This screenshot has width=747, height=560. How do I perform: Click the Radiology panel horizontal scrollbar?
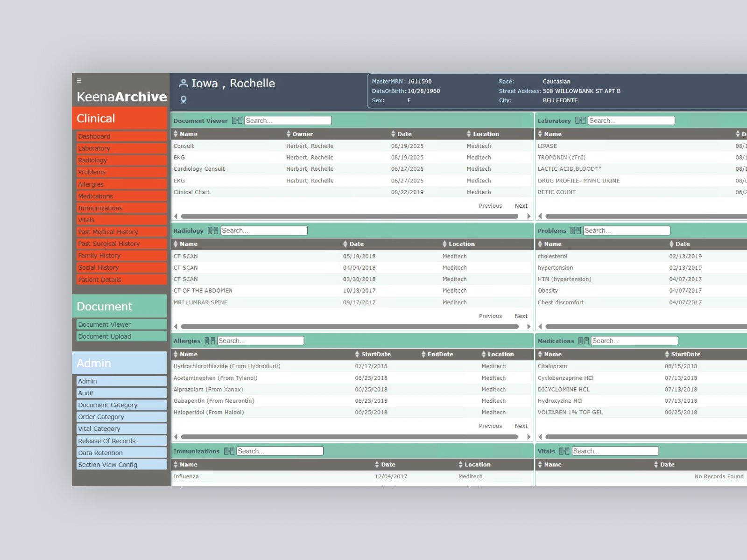click(349, 327)
